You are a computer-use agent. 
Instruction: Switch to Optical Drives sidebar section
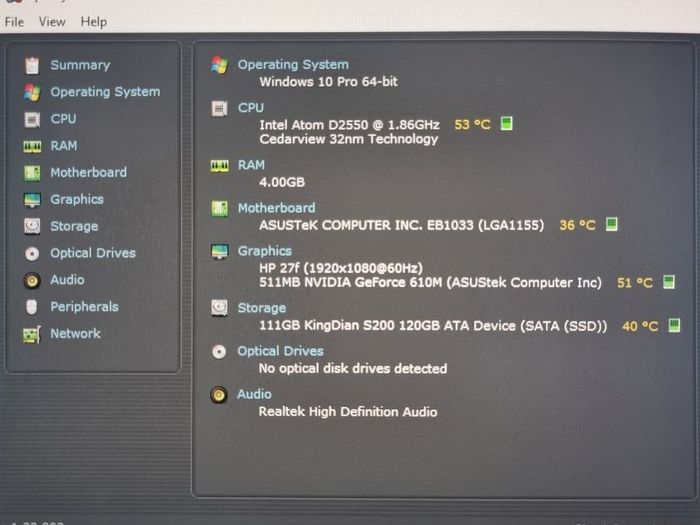(x=93, y=253)
